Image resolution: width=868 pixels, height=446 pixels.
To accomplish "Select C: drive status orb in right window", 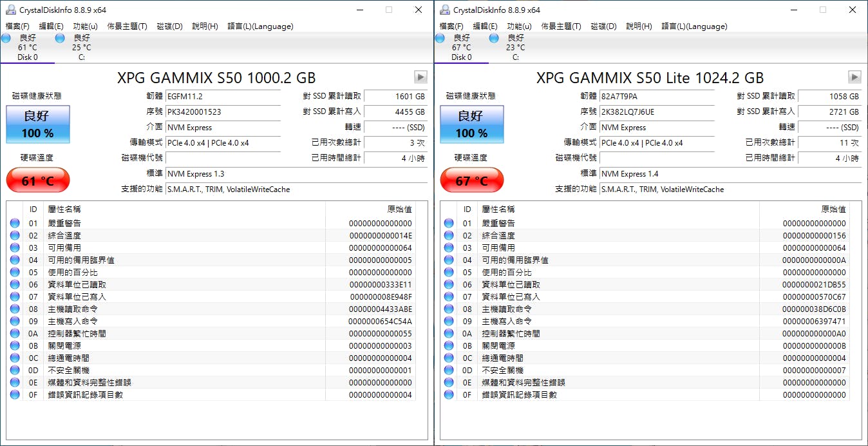I will pos(494,38).
